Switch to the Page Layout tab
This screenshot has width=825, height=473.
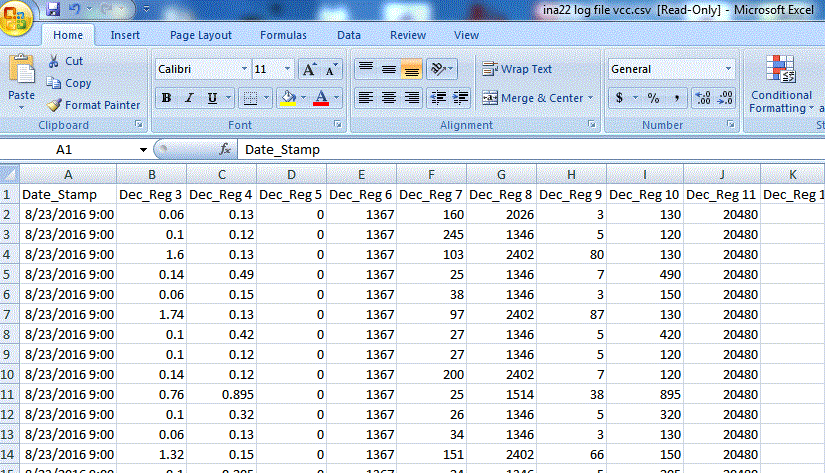tap(201, 35)
